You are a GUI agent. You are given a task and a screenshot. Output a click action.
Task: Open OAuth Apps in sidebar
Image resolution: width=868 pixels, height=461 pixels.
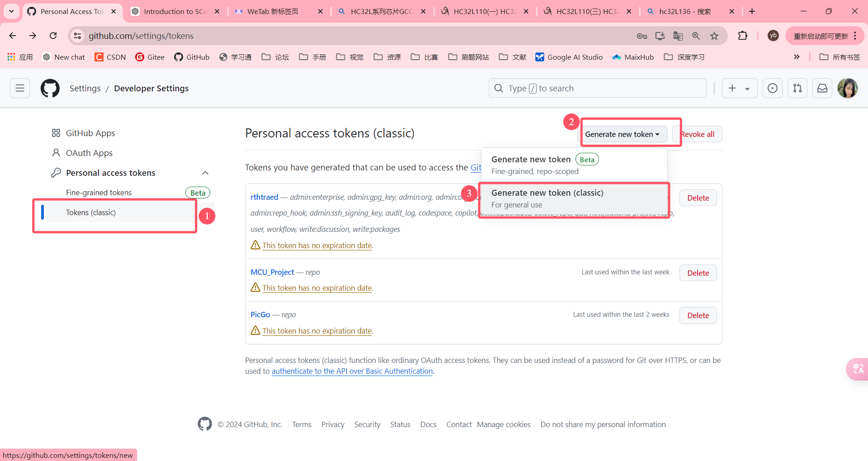(x=89, y=153)
